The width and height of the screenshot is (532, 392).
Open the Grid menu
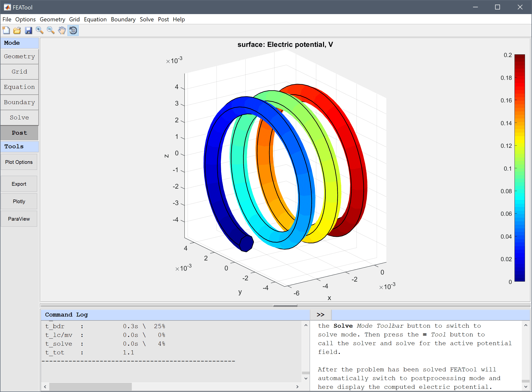(x=74, y=19)
